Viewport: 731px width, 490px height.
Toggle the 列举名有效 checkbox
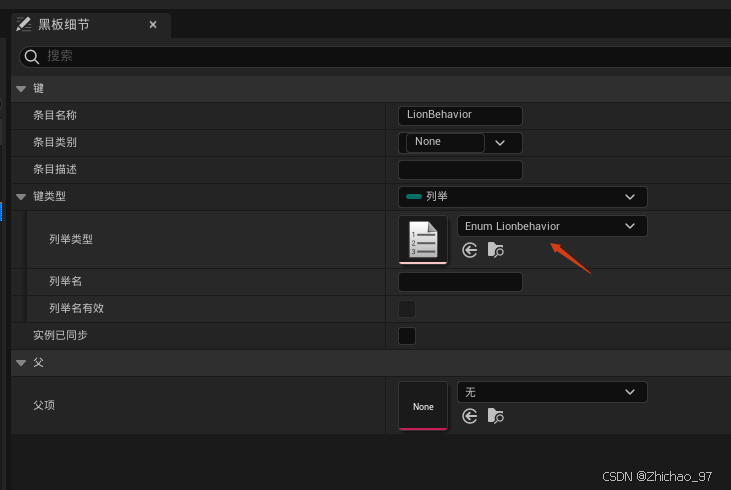[407, 309]
